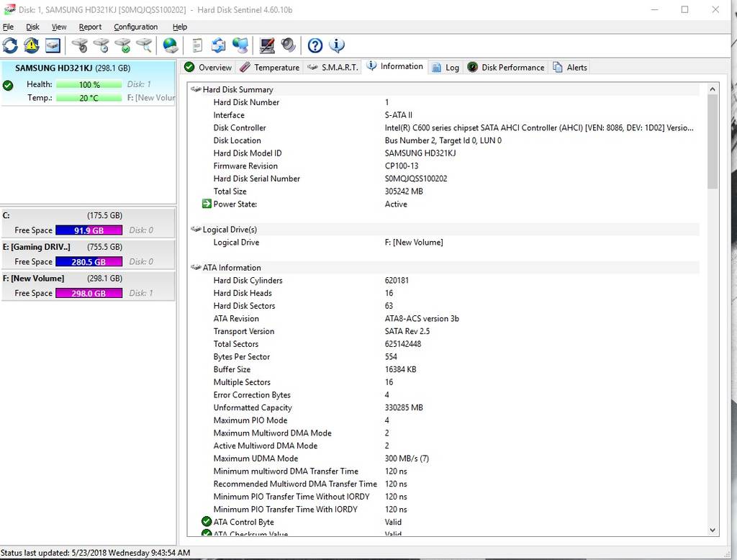Image resolution: width=737 pixels, height=560 pixels.
Task: Click the F: 298.0 GB free space bar
Action: tap(89, 294)
